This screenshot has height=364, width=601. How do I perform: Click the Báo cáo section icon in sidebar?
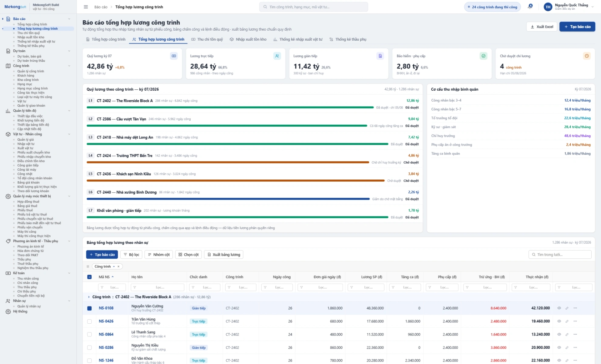pyautogui.click(x=8, y=19)
